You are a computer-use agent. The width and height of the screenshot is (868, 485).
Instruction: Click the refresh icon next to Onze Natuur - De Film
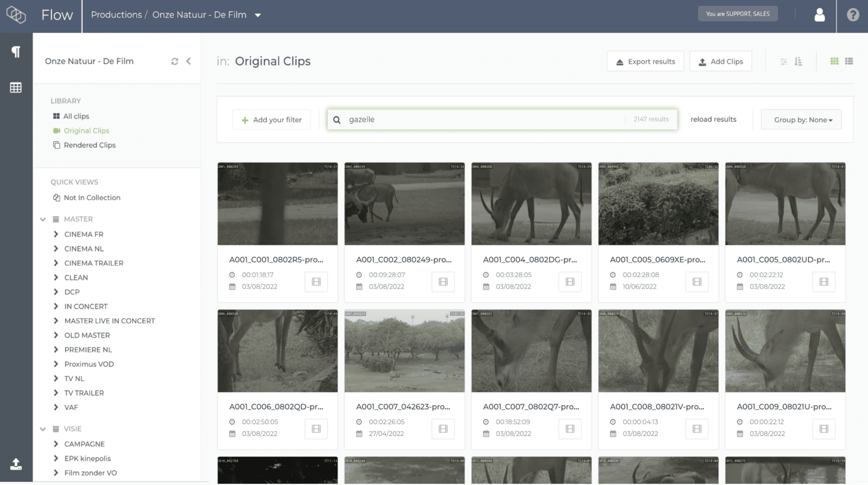tap(174, 61)
